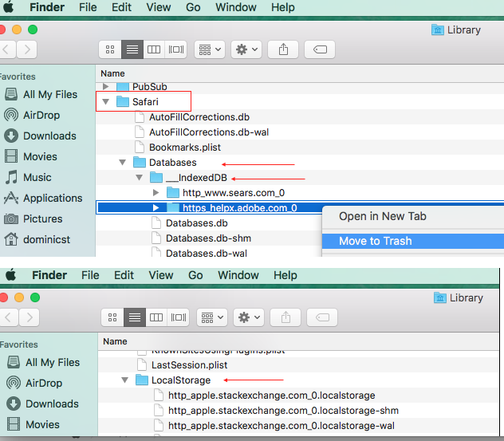Open the Arrange dropdown in top Finder window
This screenshot has width=504, height=441.
pyautogui.click(x=210, y=49)
